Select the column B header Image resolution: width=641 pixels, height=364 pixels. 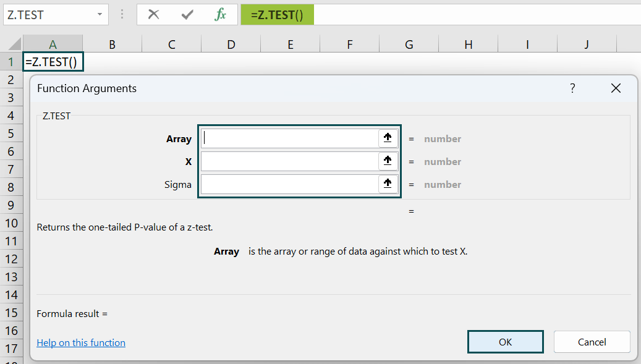point(112,44)
